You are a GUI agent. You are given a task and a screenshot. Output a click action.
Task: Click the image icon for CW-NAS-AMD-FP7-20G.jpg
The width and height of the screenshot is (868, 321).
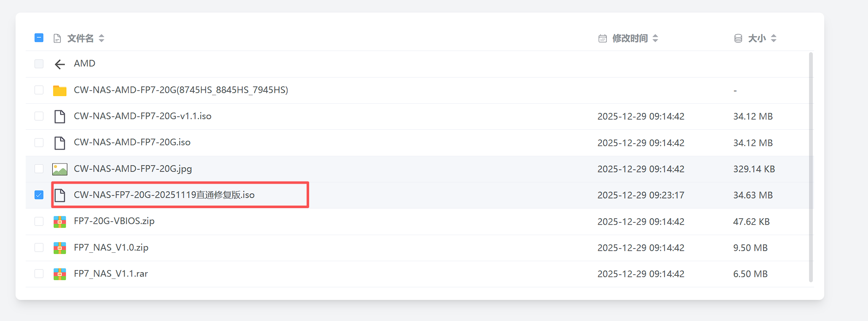(60, 169)
